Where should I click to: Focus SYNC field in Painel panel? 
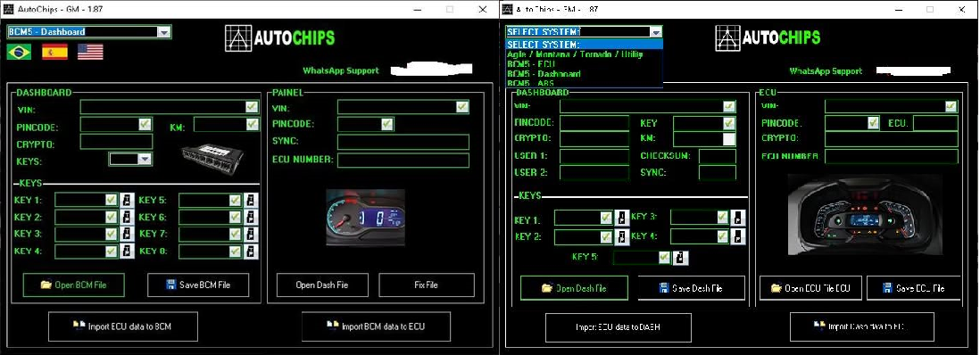point(403,142)
